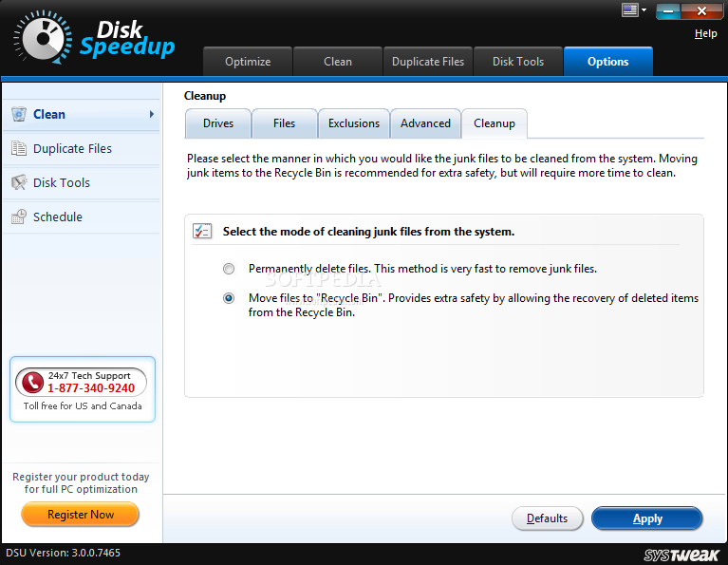Open the Help link
This screenshot has height=565, width=728.
click(x=706, y=33)
